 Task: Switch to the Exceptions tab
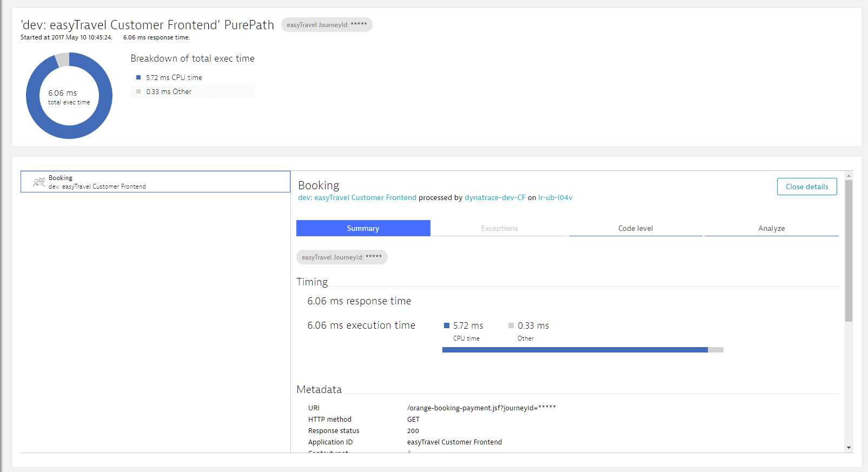click(499, 228)
